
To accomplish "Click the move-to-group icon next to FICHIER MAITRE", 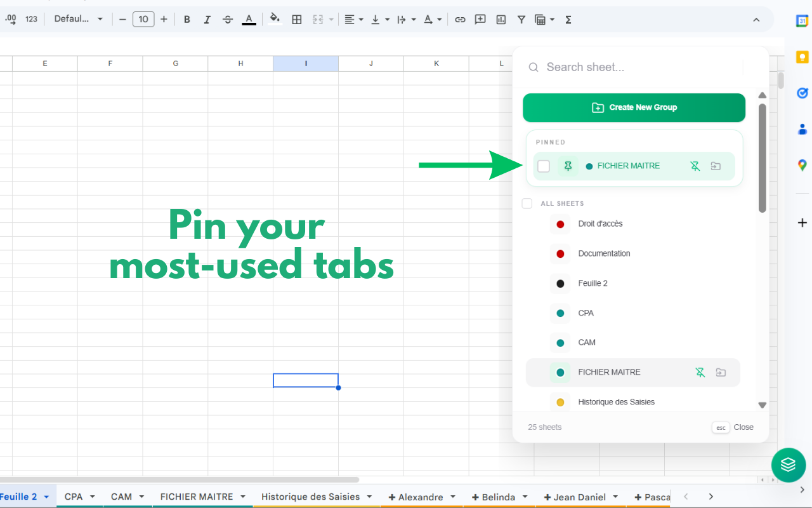I will [716, 166].
